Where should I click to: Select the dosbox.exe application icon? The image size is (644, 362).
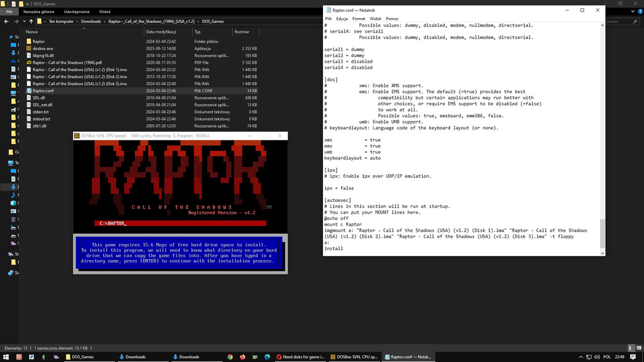coord(29,49)
